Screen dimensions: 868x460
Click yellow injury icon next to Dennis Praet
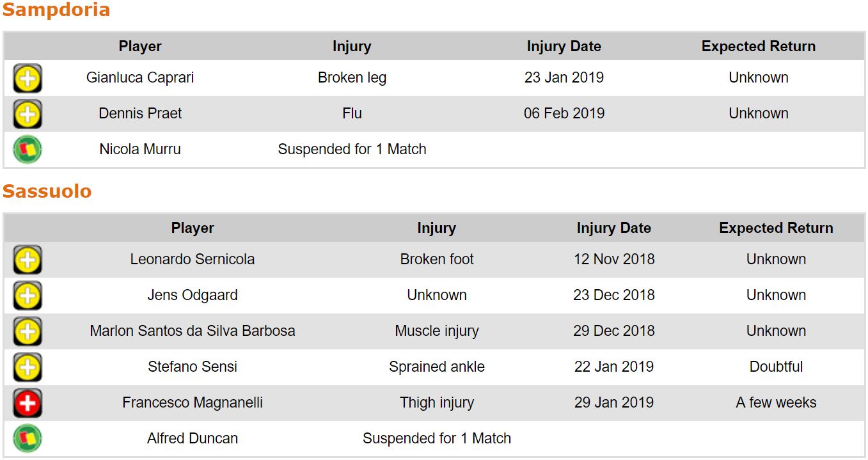coord(28,115)
